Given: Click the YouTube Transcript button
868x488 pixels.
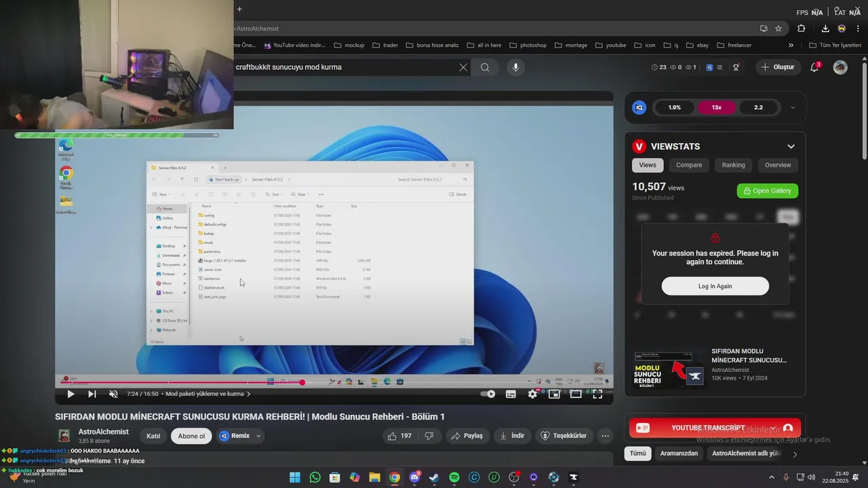Looking at the screenshot, I should pos(715,428).
